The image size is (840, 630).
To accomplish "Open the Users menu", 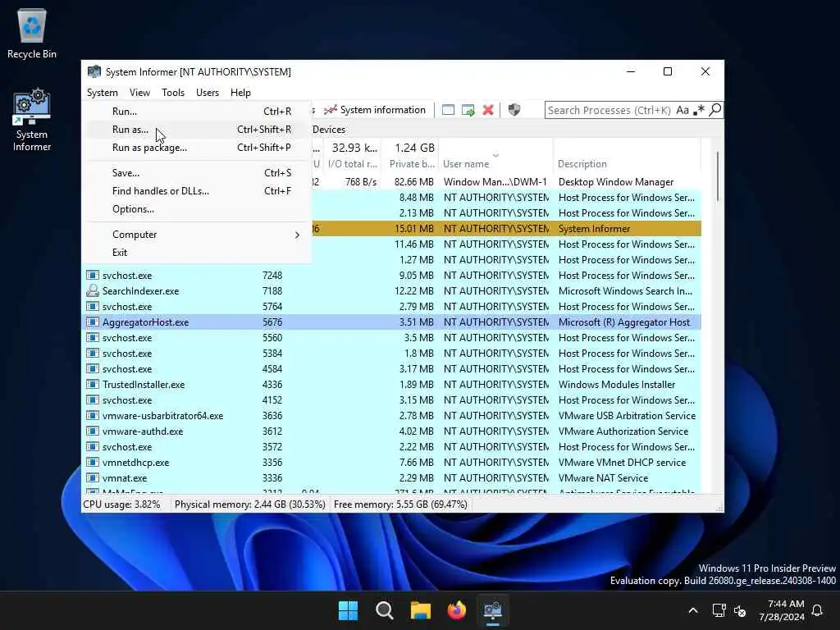I will [208, 93].
